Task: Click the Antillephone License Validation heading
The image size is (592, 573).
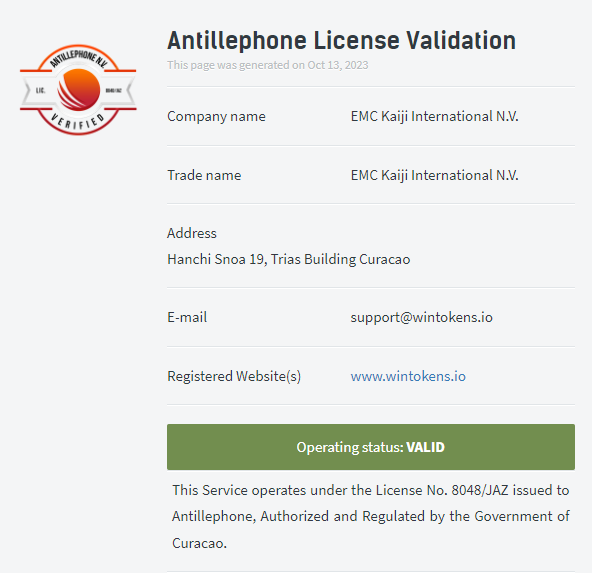Action: point(341,40)
